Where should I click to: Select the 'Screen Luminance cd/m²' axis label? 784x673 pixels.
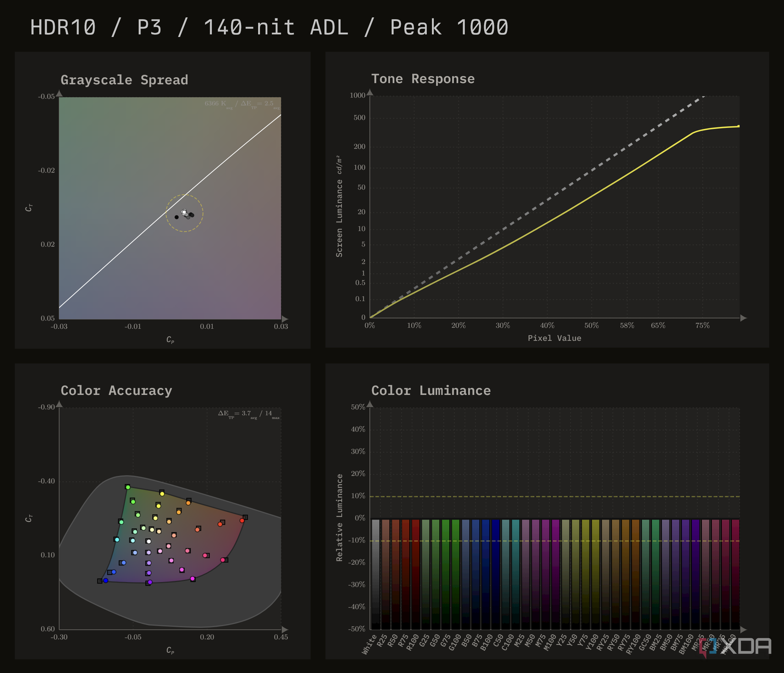coord(339,206)
